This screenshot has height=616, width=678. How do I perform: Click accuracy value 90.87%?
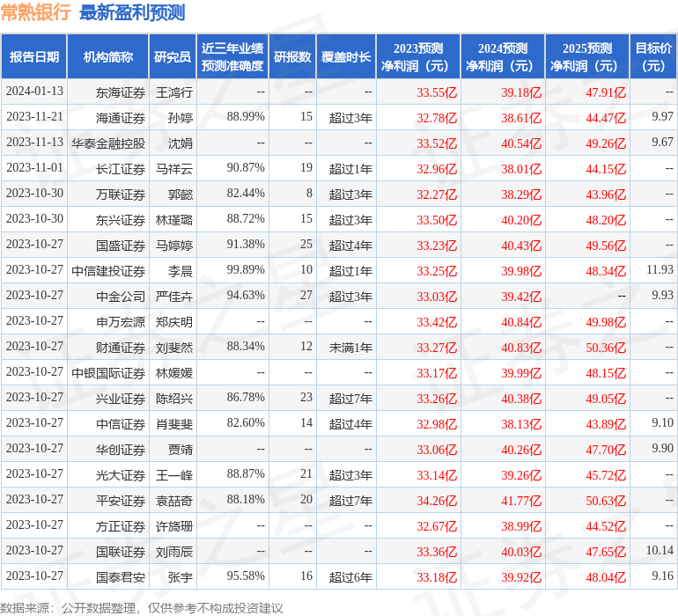pyautogui.click(x=246, y=168)
